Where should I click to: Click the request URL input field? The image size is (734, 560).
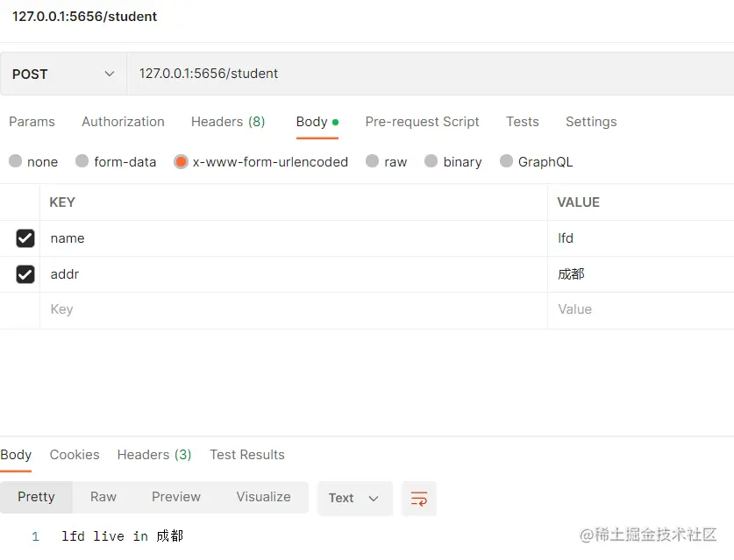(431, 74)
